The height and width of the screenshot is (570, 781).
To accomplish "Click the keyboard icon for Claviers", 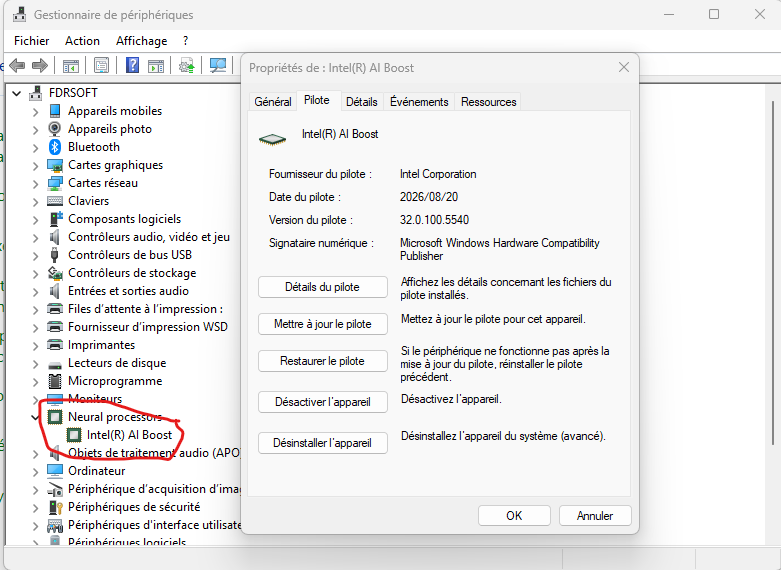I will [x=55, y=201].
